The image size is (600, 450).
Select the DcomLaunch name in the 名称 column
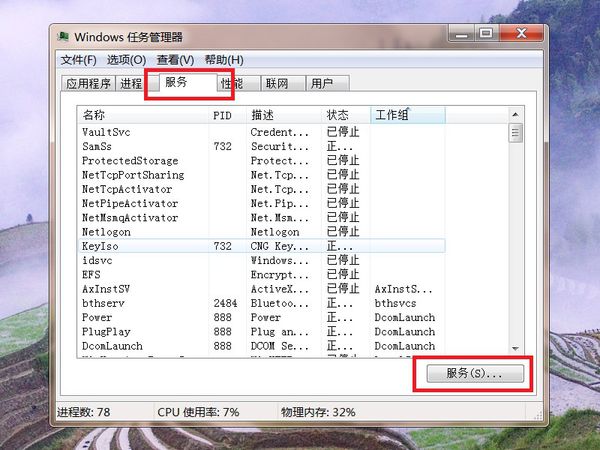click(112, 346)
